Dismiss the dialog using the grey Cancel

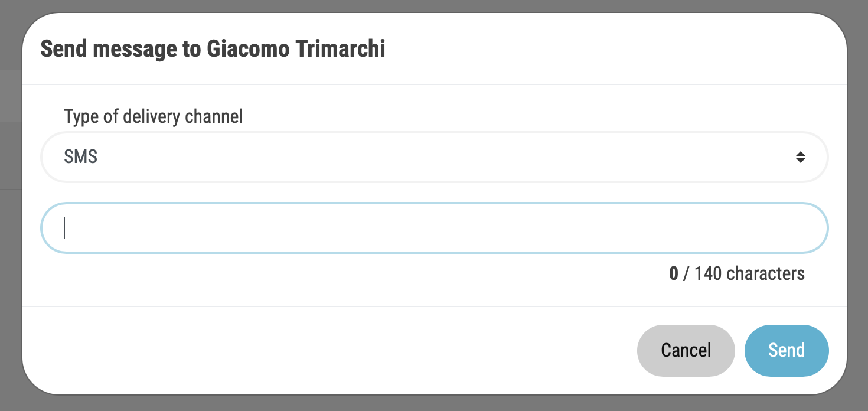click(686, 350)
